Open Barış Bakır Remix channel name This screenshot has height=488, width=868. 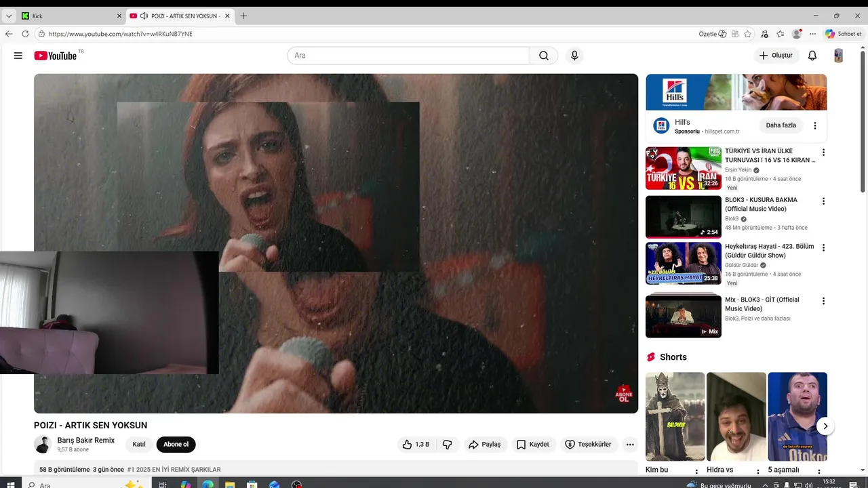coord(86,441)
